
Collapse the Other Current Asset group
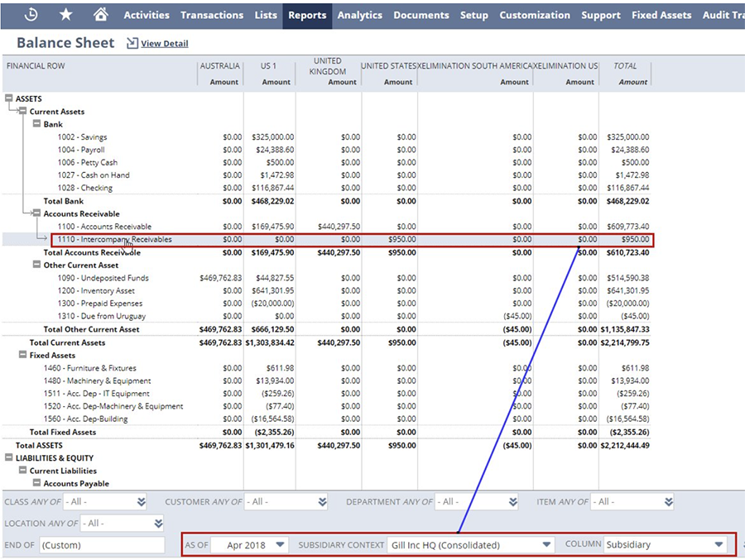coord(37,266)
